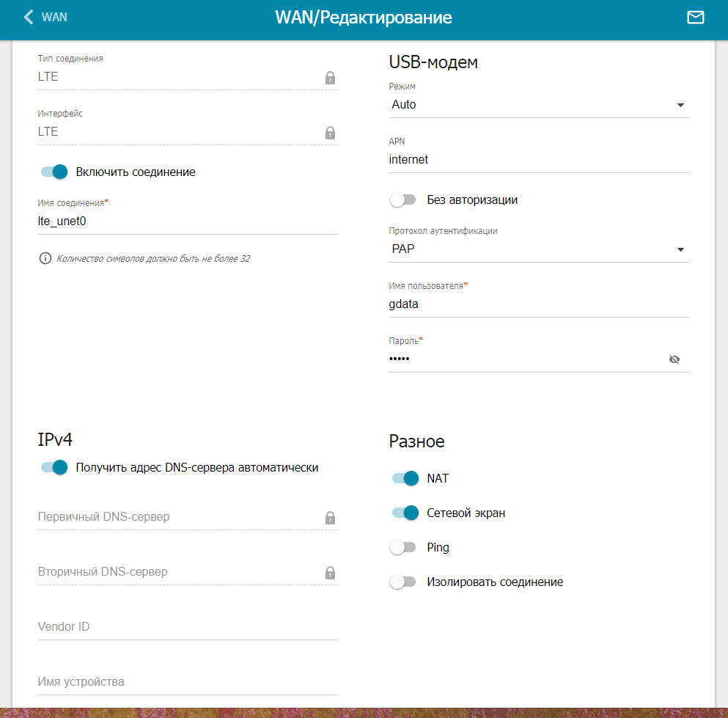Toggle Изолировать соединение switch

pos(403,582)
